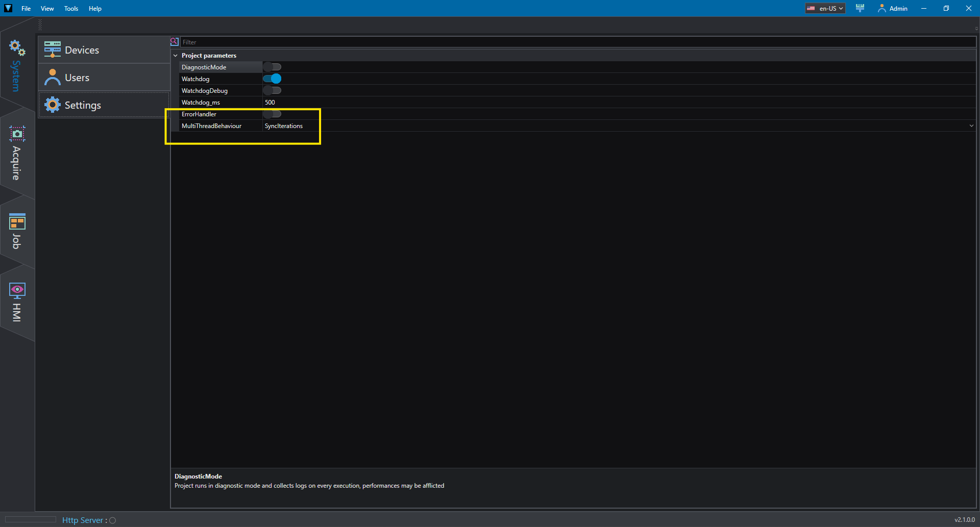Viewport: 980px width, 527px height.
Task: Click the Devices network icon
Action: tap(52, 49)
